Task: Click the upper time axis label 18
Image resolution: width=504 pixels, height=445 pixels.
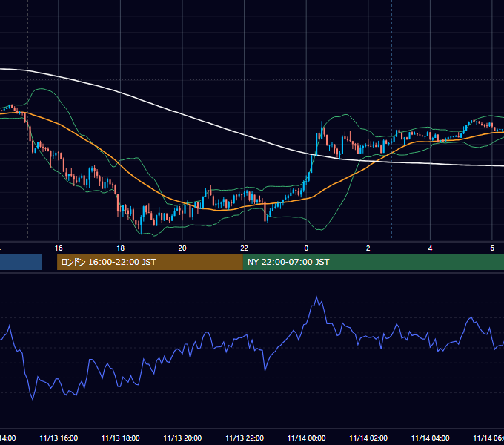Action: tap(121, 248)
